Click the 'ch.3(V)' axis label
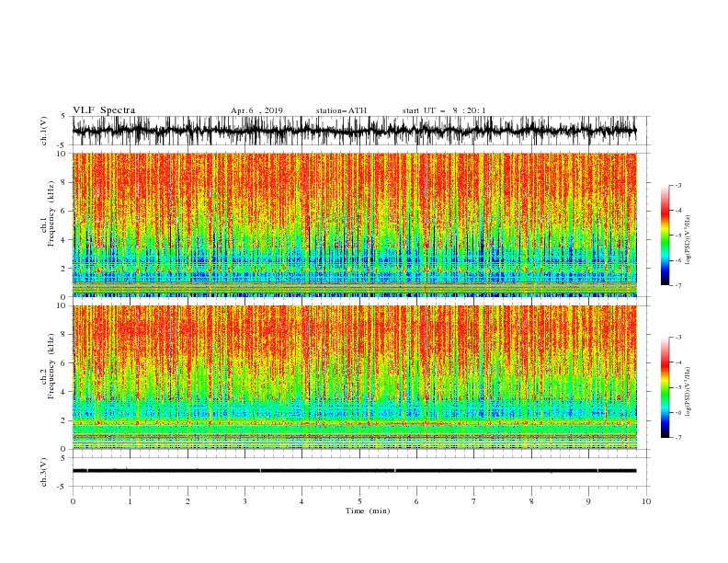 tap(44, 472)
